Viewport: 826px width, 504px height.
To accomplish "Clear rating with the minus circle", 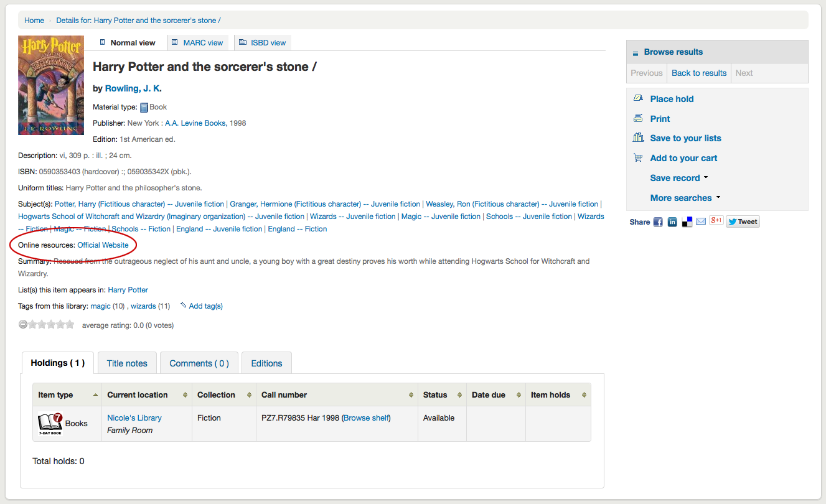I will 23,324.
